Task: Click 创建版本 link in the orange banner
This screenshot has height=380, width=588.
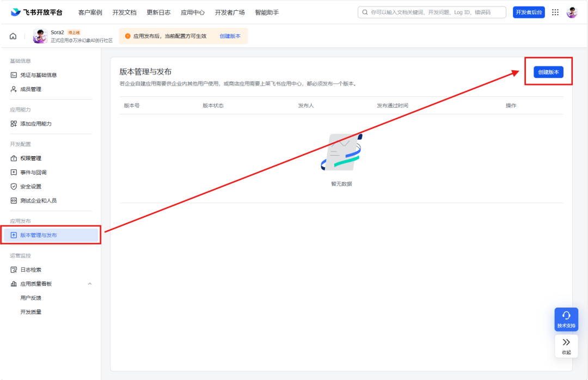Action: [x=230, y=36]
